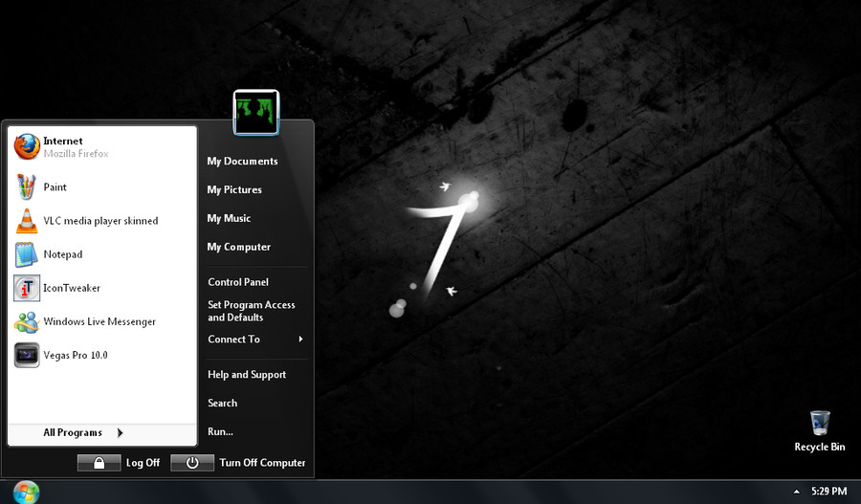Click the Start orb button
This screenshot has height=504, width=861.
tap(26, 492)
